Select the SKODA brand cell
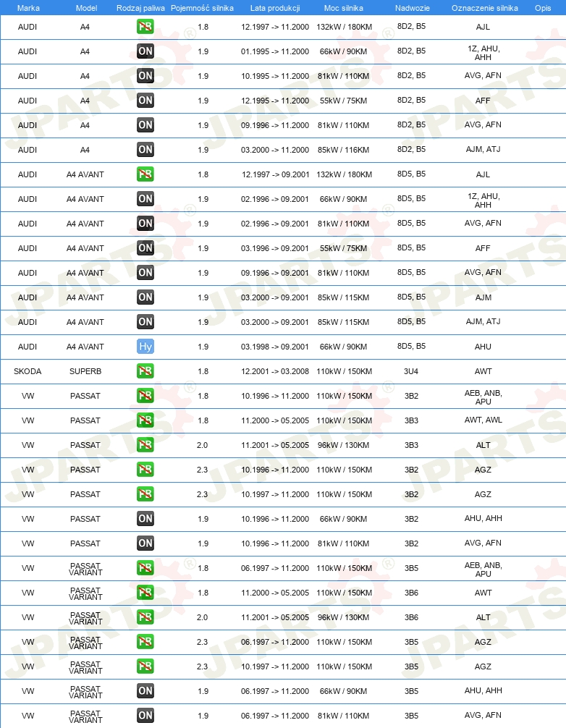Screen dimensions: 566x728 28,371
